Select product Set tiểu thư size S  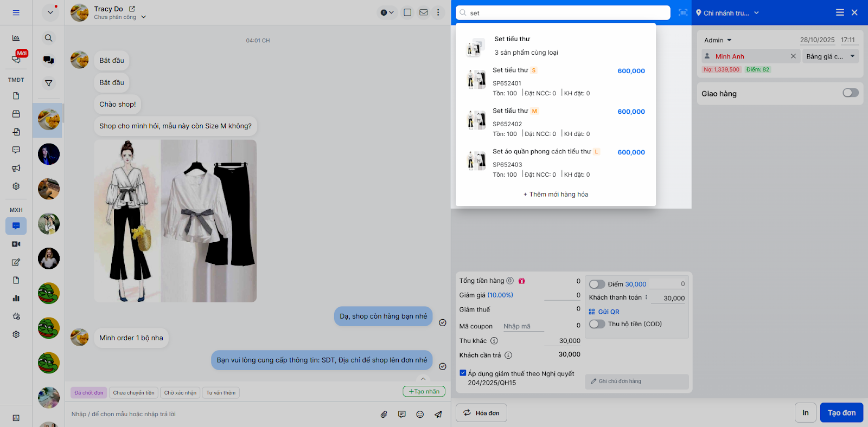(556, 81)
